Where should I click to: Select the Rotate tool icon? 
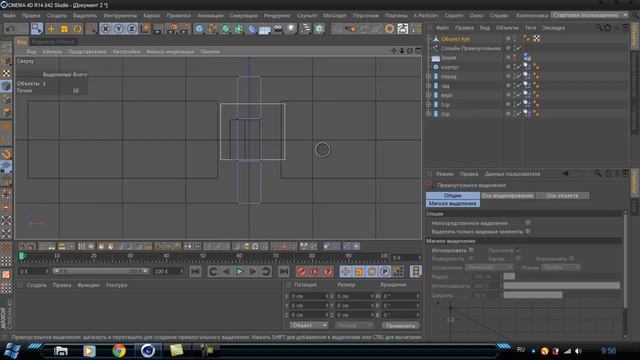tap(78, 29)
